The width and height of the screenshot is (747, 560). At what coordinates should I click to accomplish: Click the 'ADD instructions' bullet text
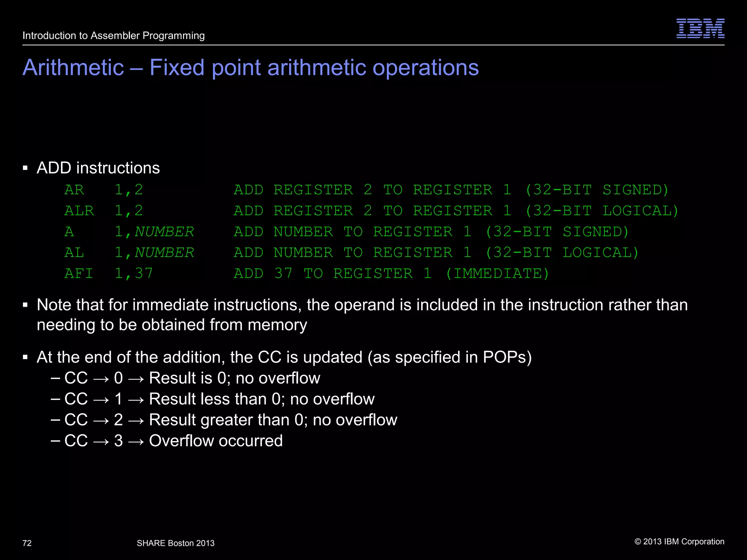(98, 168)
